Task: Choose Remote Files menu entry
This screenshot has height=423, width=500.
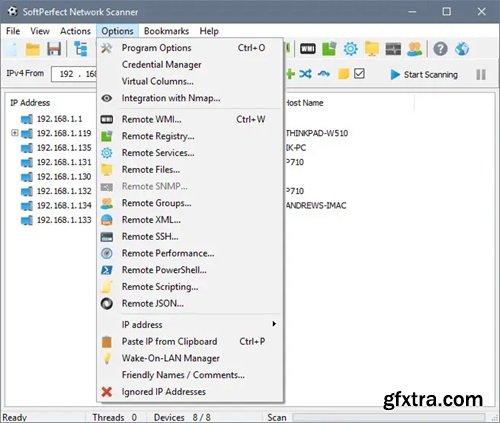Action: point(190,170)
